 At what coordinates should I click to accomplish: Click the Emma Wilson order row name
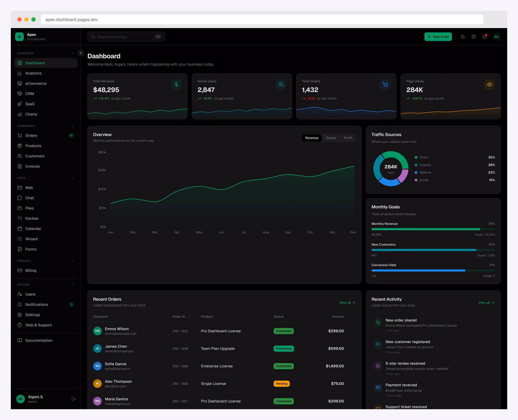[117, 329]
